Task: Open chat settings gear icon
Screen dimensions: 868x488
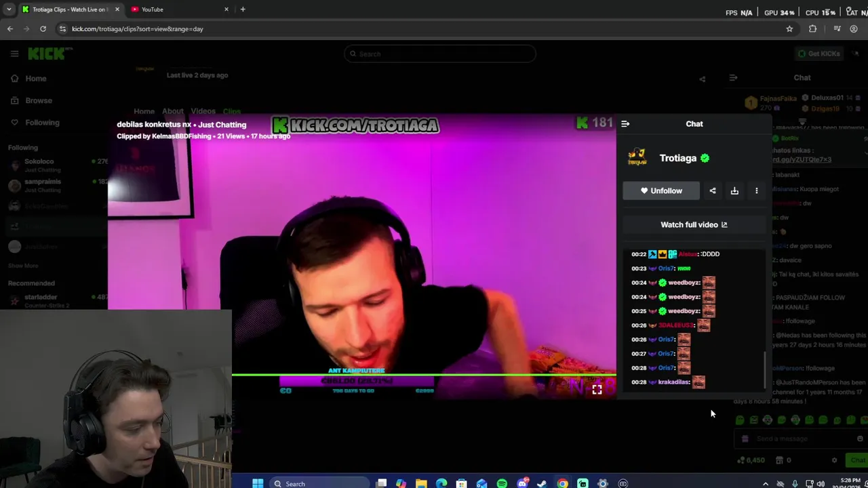Action: [x=834, y=460]
